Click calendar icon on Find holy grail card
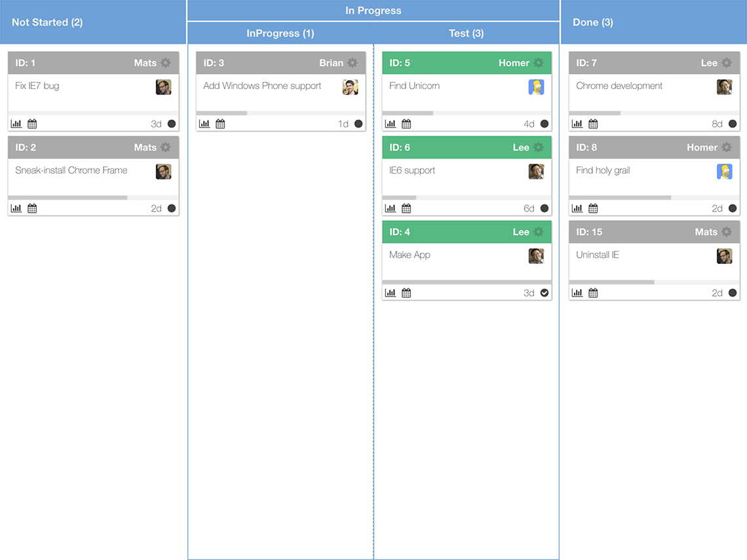Image resolution: width=747 pixels, height=560 pixels. point(592,208)
